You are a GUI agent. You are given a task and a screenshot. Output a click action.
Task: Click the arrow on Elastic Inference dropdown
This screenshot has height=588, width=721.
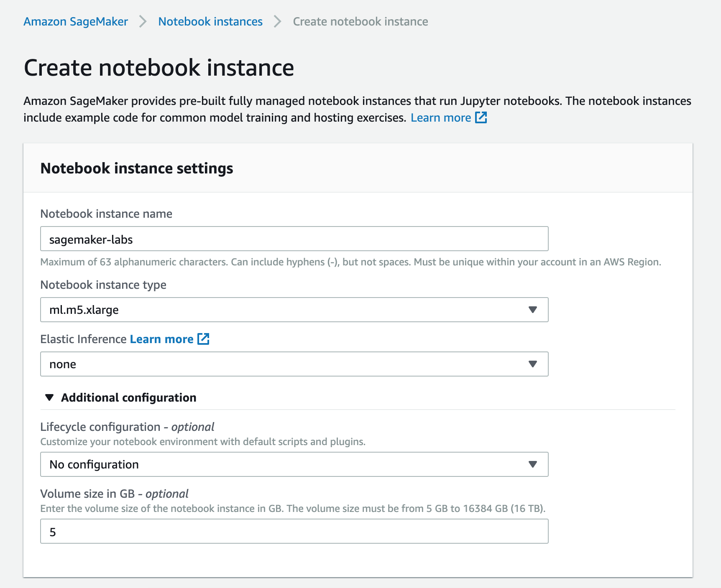(x=532, y=364)
